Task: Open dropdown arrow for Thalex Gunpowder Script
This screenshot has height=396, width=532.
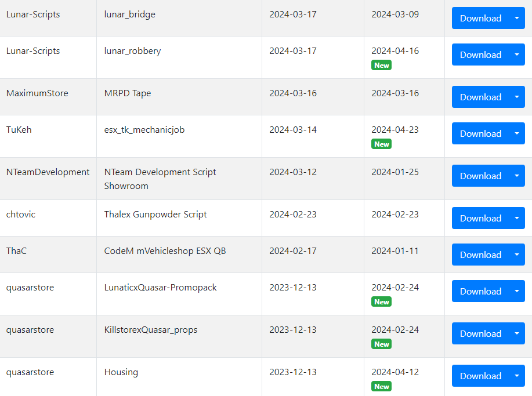Action: click(517, 219)
